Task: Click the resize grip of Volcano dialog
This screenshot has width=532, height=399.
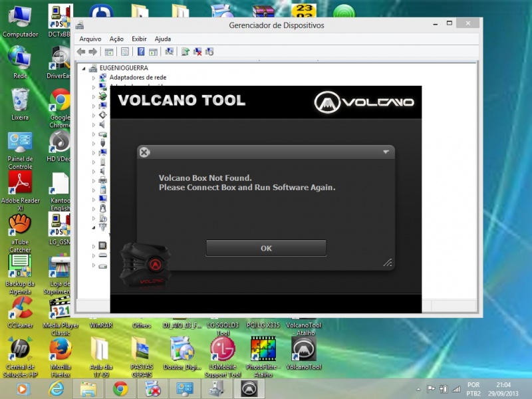Action: tap(388, 262)
